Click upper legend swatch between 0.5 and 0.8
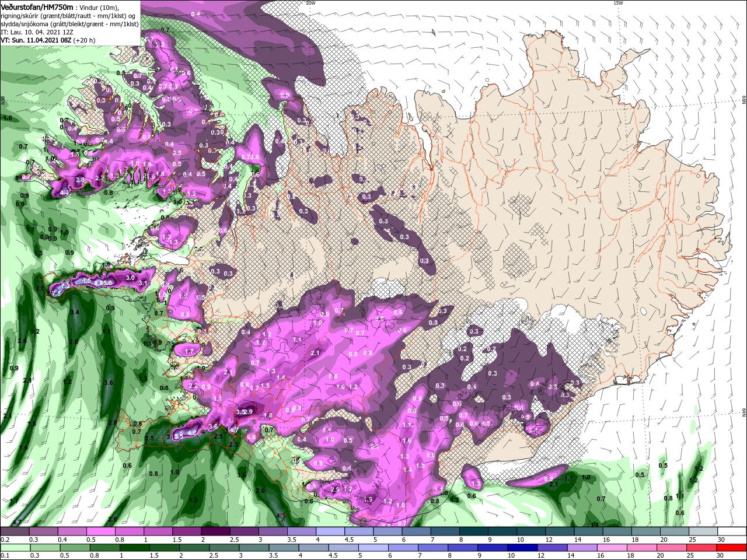 coord(102,531)
